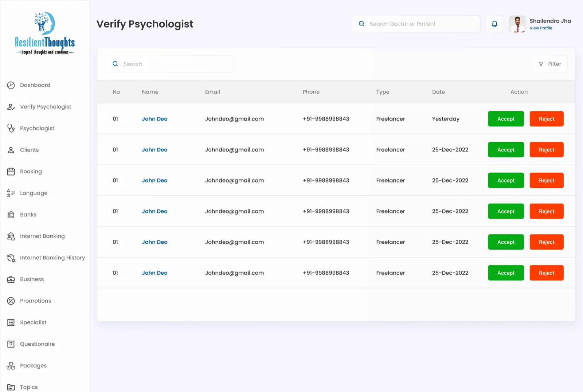Click the Psychologist stethoscope icon
This screenshot has height=392, width=583.
(11, 128)
